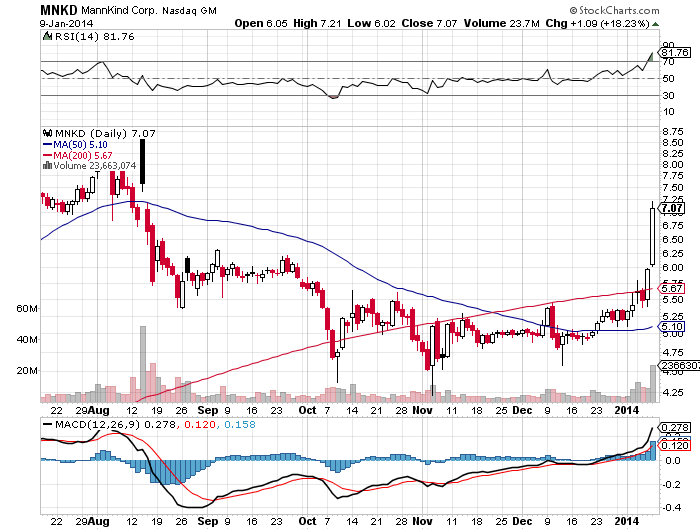Click the 20M volume axis label
Viewport: 700px width, 530px height.
[27, 371]
